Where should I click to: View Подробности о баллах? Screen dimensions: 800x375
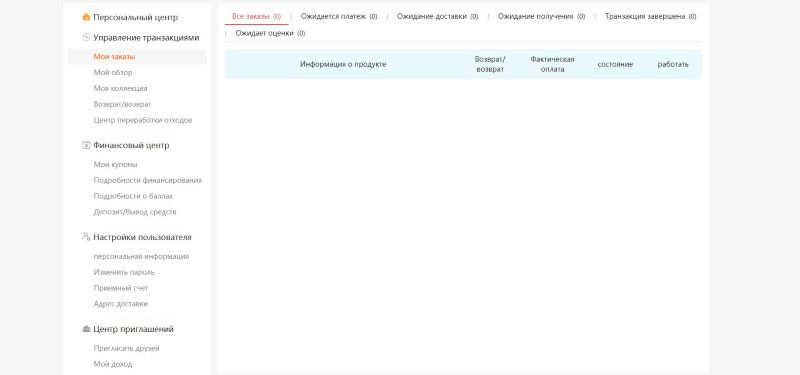[x=133, y=196]
